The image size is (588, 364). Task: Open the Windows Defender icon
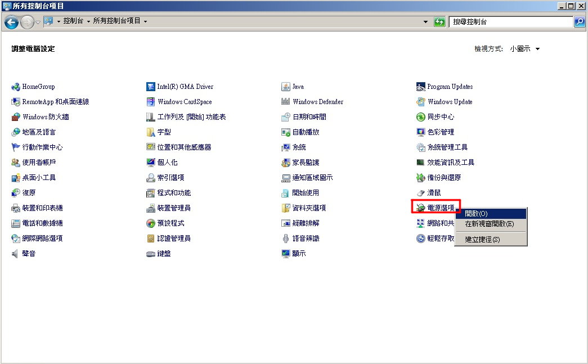click(285, 102)
